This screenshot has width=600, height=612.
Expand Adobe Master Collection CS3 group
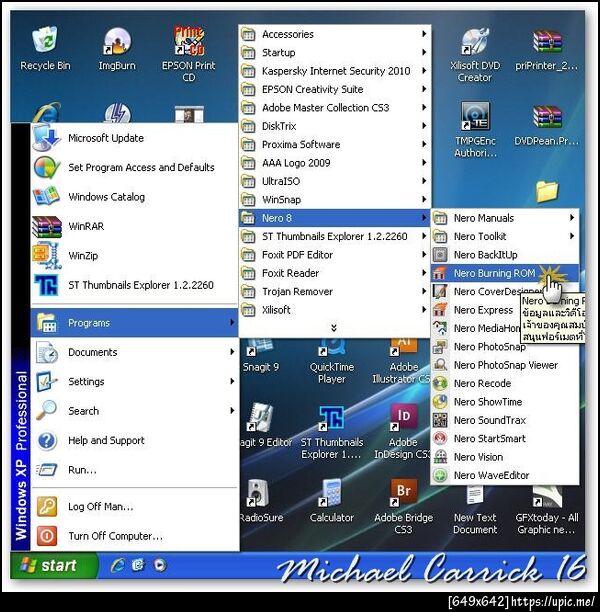coord(335,107)
